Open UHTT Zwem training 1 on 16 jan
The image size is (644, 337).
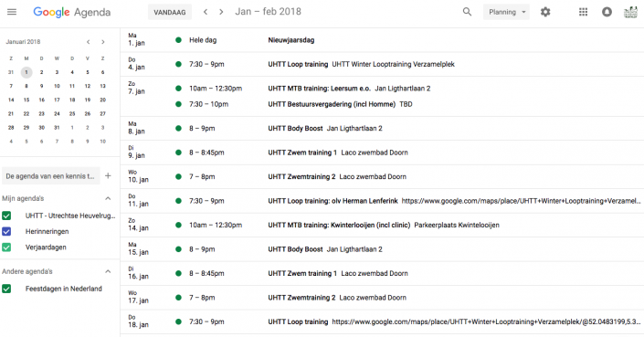click(x=302, y=273)
